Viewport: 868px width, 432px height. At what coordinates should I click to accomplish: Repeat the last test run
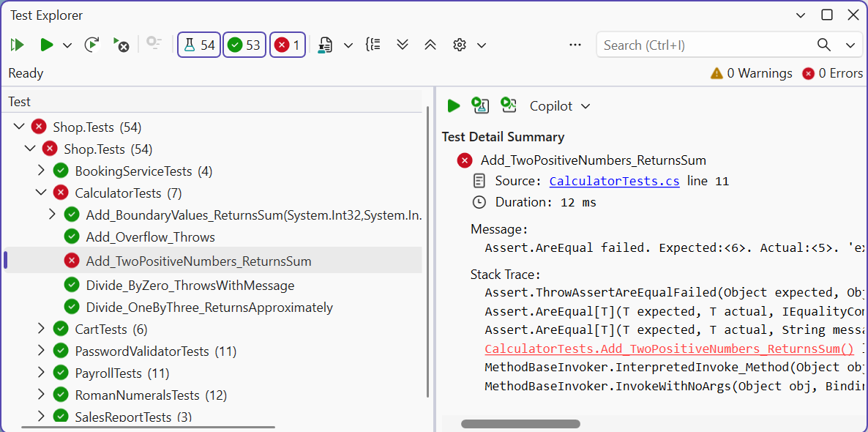coord(92,45)
